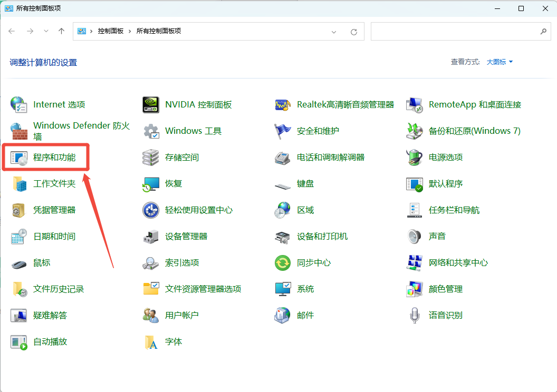Open recent locations chevron beside forward arrow

(46, 31)
